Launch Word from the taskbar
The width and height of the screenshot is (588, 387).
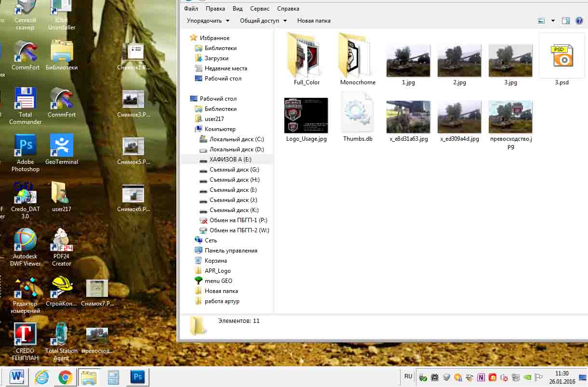[x=17, y=377]
